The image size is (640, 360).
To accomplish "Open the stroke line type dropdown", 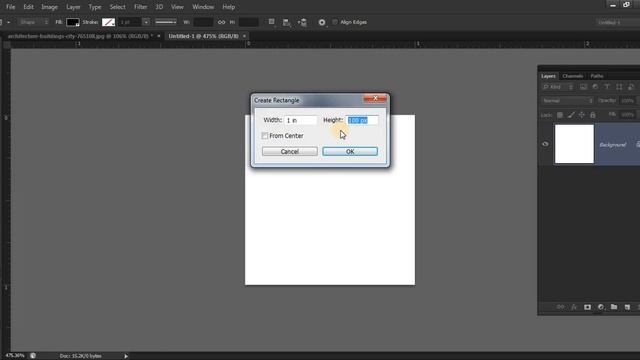I will pyautogui.click(x=166, y=22).
